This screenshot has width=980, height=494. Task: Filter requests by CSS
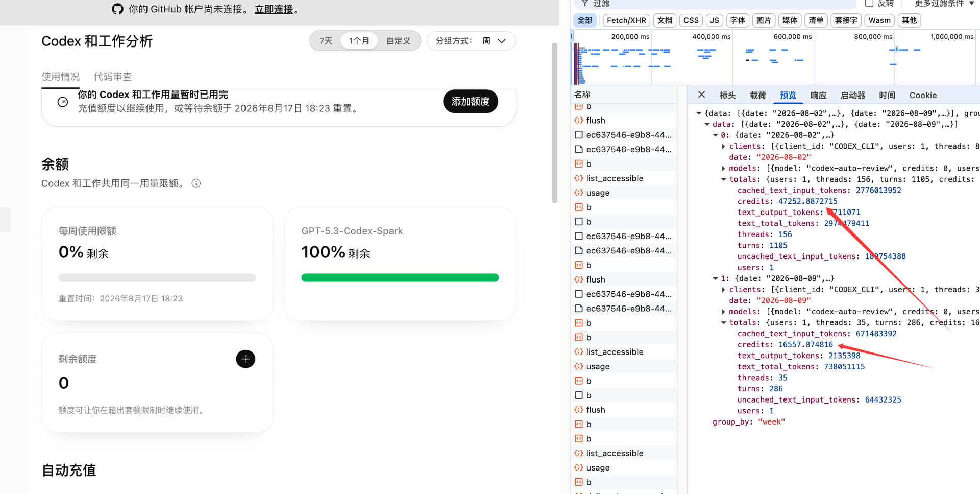coord(691,20)
